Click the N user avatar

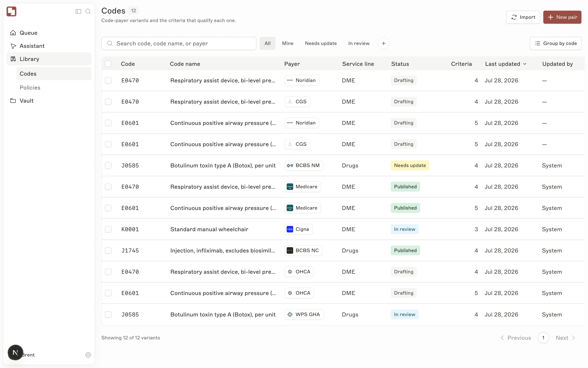15,352
